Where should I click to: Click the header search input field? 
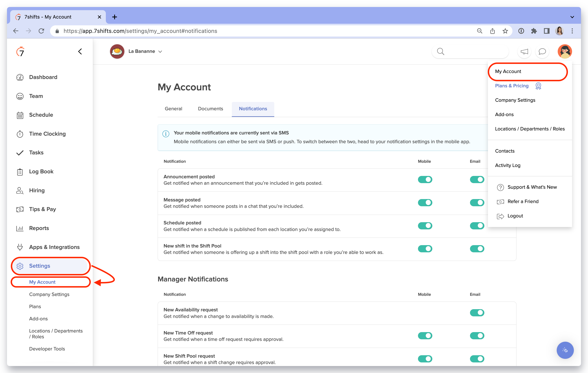point(470,51)
